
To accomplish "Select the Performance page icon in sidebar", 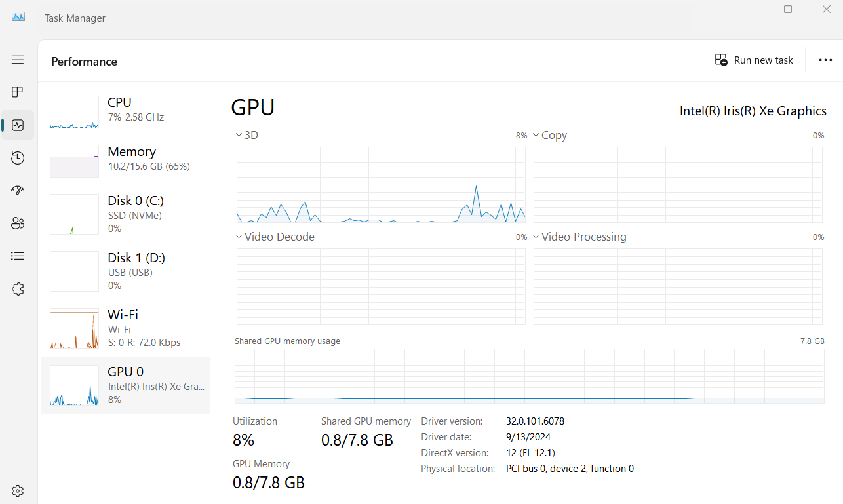I will click(18, 125).
